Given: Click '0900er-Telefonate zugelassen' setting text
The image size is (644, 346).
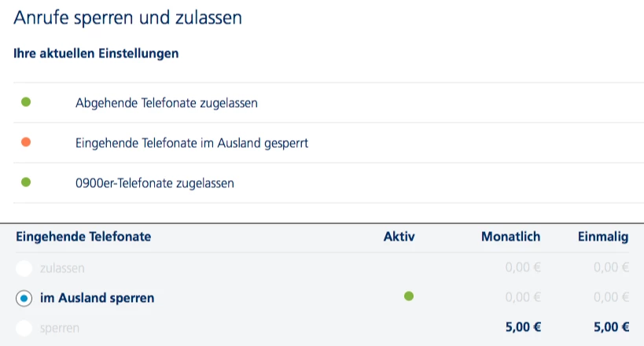Looking at the screenshot, I should 155,183.
